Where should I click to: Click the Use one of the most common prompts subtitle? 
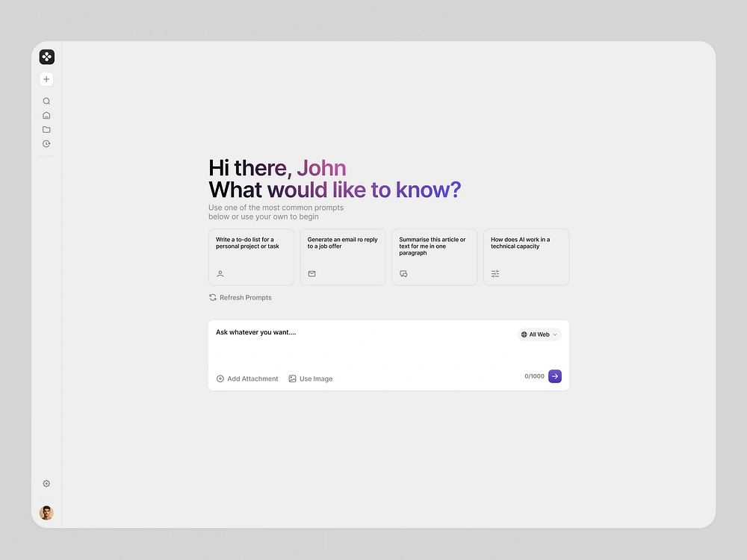(276, 212)
